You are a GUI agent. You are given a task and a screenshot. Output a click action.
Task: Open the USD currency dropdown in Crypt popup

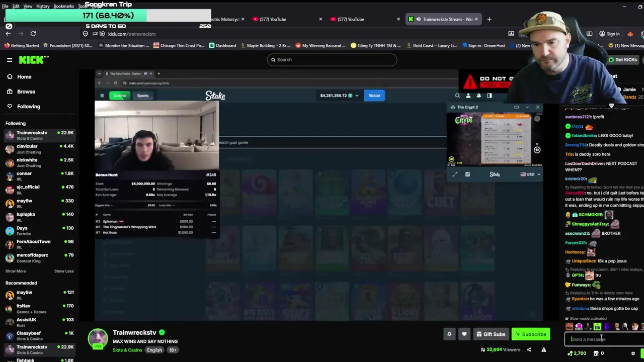click(x=531, y=174)
